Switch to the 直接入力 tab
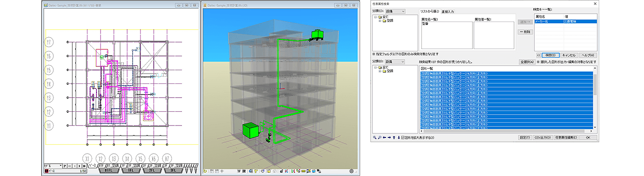This screenshot has height=176, width=644. (448, 11)
